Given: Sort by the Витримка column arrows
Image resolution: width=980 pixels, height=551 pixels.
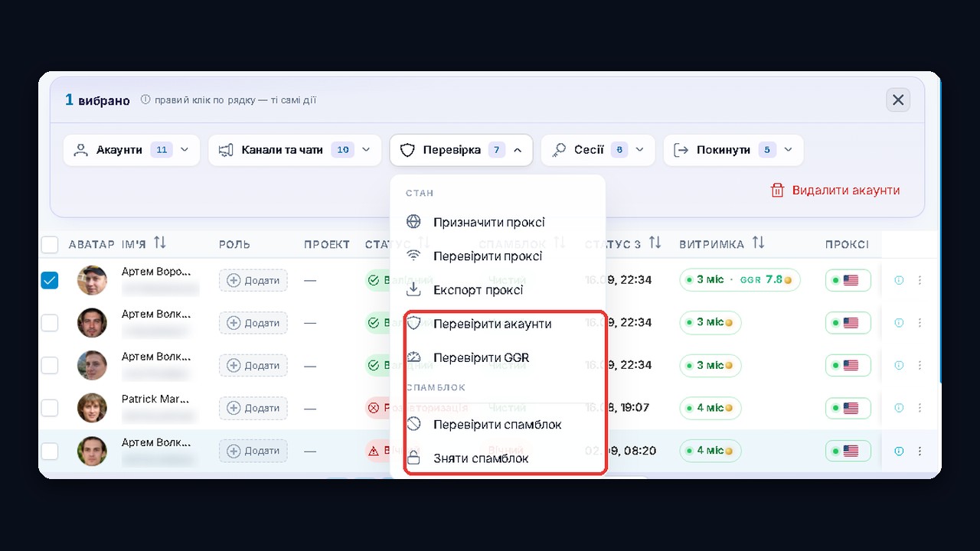Looking at the screenshot, I should coord(758,243).
